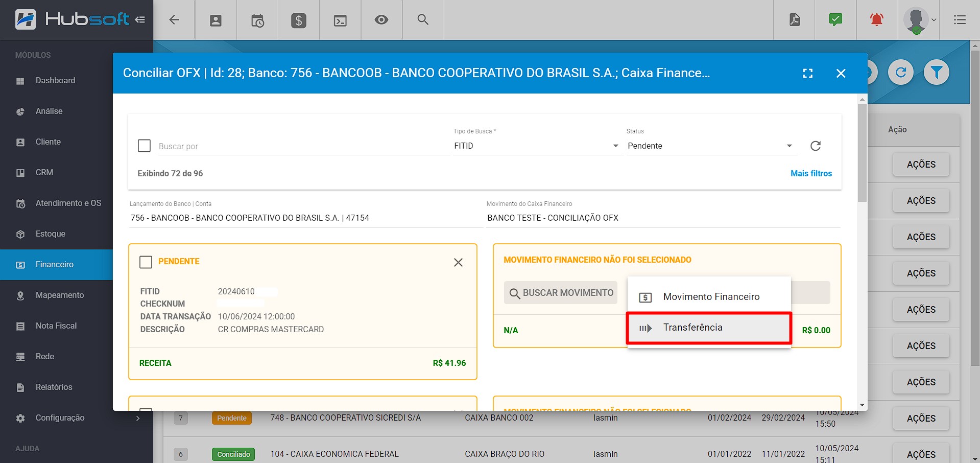
Task: Click the Exibindo 72 de 96 text
Action: tap(170, 174)
